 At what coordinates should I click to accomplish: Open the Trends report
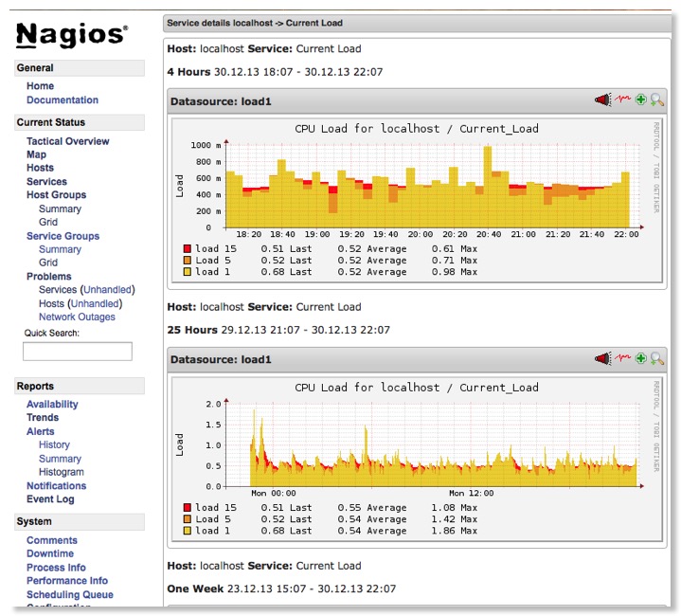[x=43, y=418]
